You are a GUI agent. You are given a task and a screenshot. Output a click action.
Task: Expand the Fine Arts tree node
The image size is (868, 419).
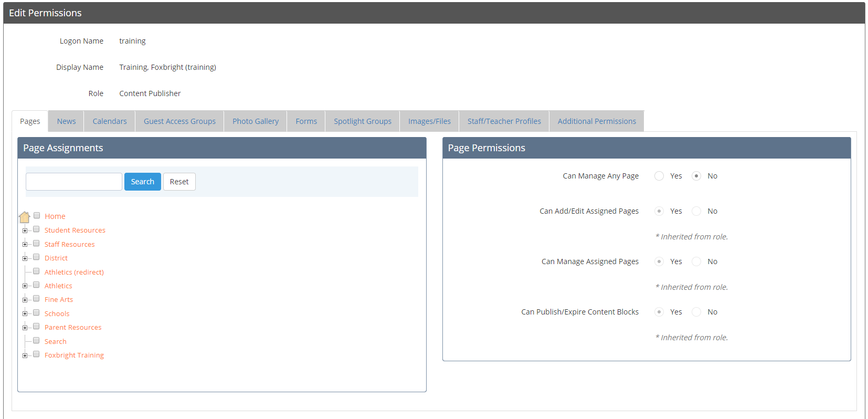(25, 300)
